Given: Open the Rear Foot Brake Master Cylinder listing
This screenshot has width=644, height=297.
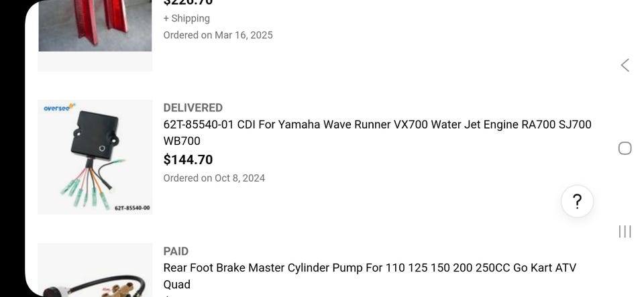Looking at the screenshot, I should (x=370, y=268).
